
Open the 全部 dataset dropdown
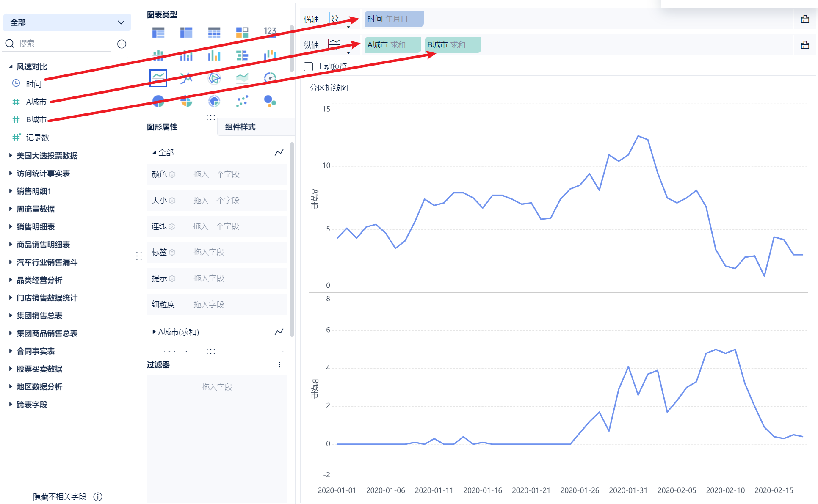[67, 22]
